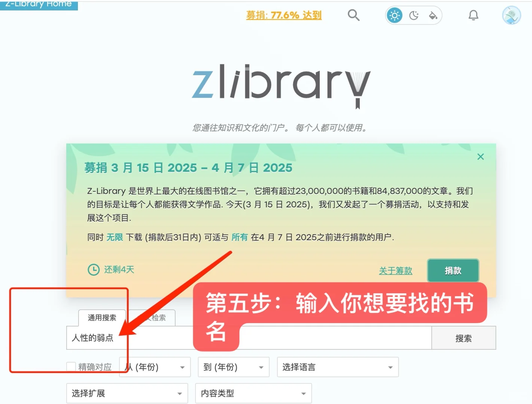Open notifications bell icon
Image resolution: width=532 pixels, height=404 pixels.
click(x=473, y=15)
